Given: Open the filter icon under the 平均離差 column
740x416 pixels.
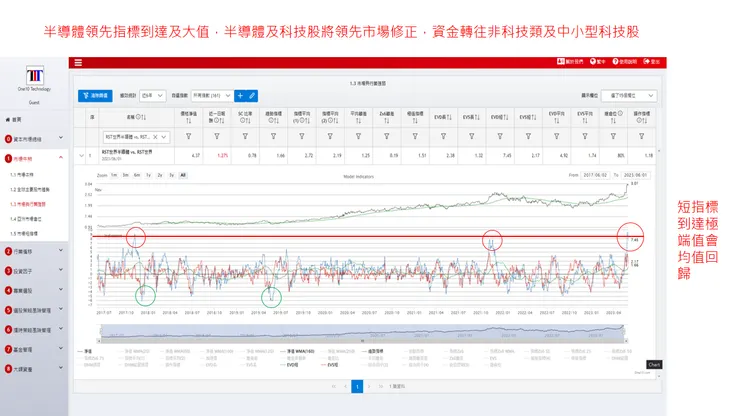Looking at the screenshot, I should pos(358,136).
